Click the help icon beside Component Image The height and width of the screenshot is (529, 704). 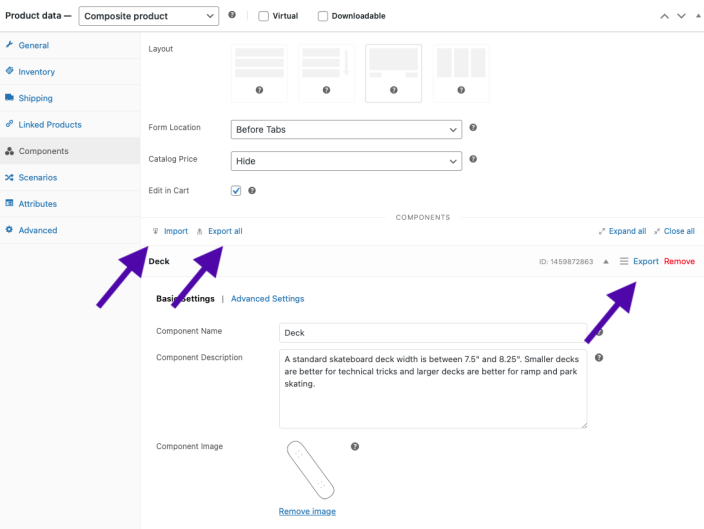(x=354, y=447)
